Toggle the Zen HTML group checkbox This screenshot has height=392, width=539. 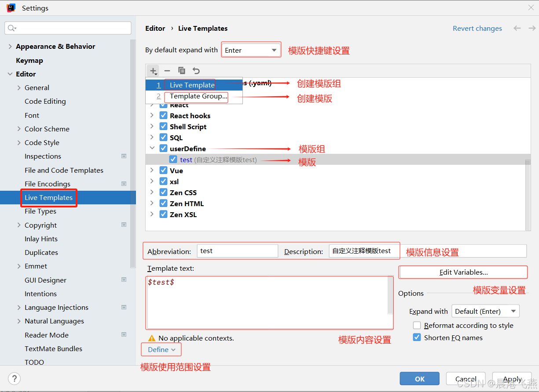coord(163,203)
